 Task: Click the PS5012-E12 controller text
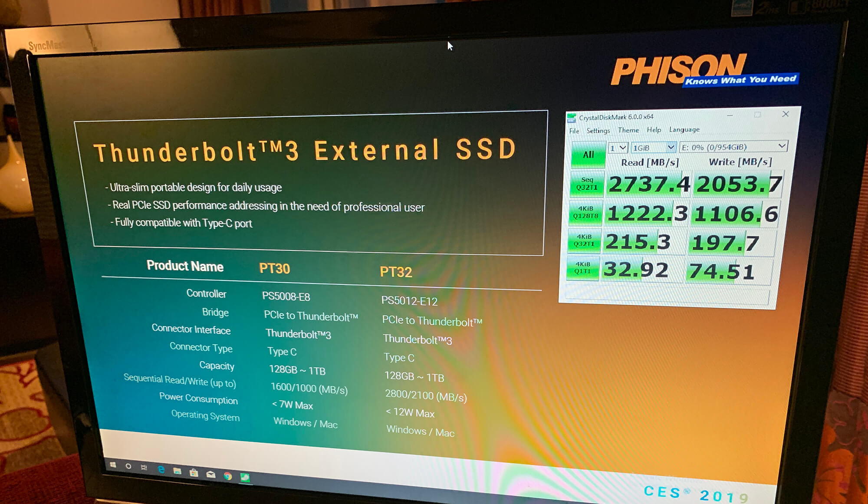tap(409, 301)
